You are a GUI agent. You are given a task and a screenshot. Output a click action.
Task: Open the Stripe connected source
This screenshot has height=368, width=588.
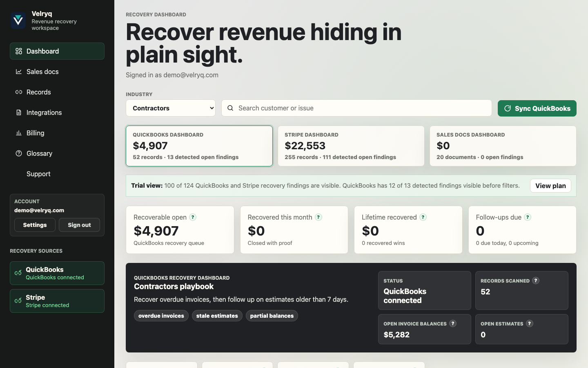click(57, 301)
